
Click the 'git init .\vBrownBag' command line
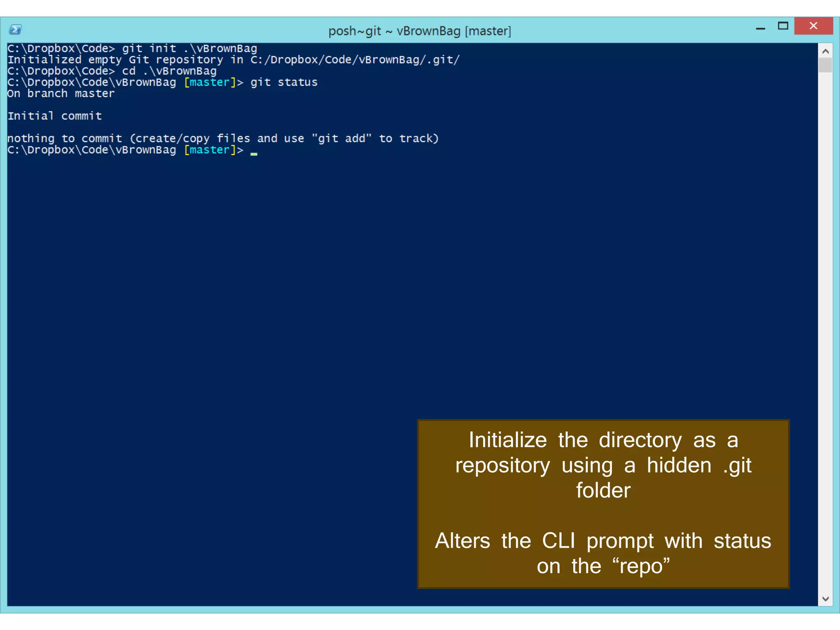pos(132,48)
